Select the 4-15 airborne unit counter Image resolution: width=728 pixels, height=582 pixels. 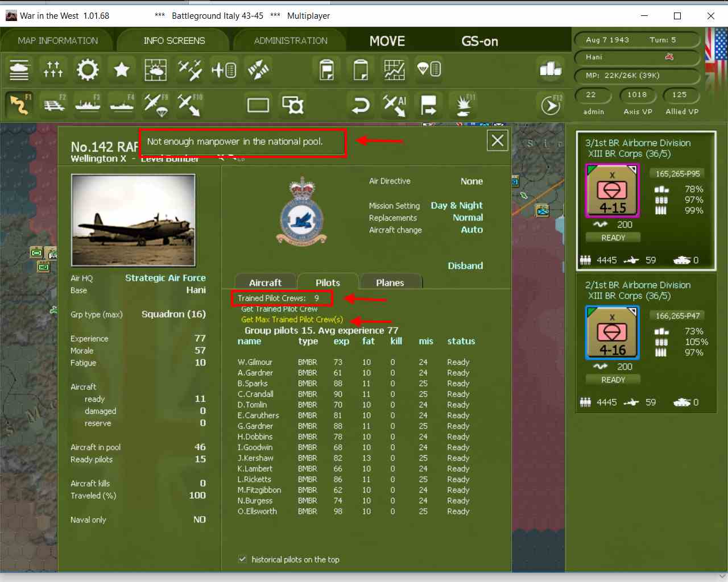tap(613, 190)
